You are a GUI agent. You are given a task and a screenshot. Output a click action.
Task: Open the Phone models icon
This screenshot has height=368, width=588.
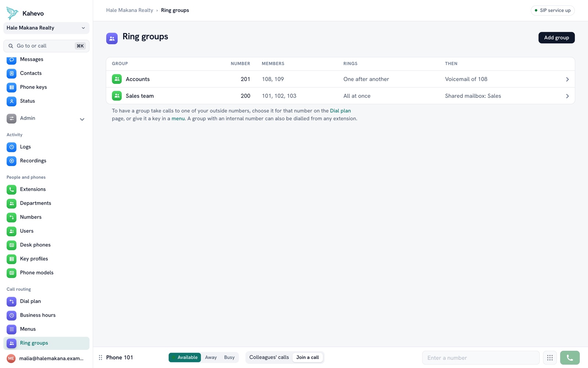tap(11, 273)
